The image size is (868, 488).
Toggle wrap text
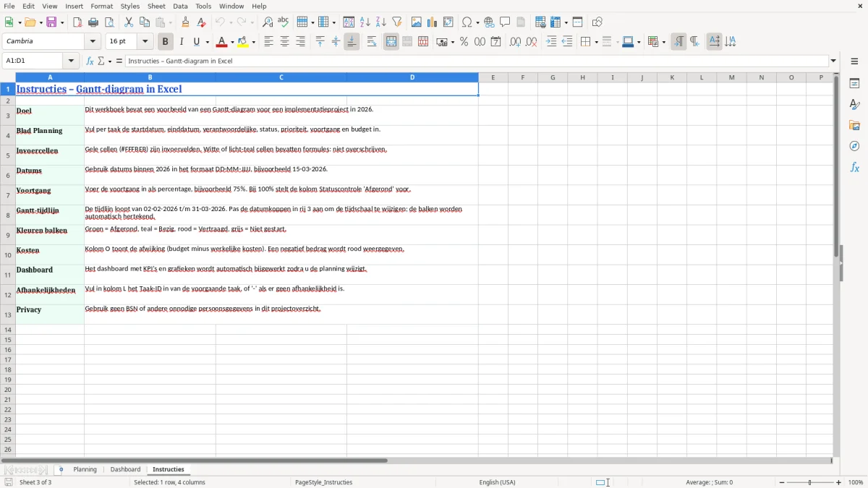(371, 42)
